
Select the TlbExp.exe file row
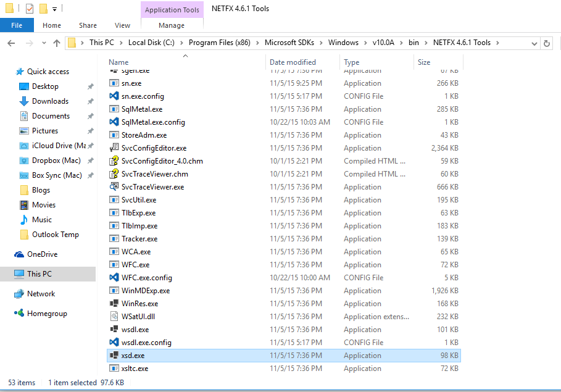[284, 212]
